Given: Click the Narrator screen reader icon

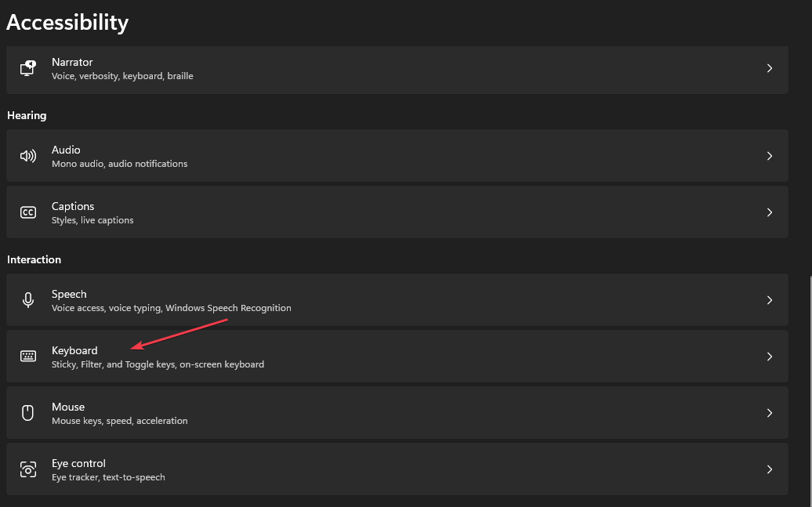Looking at the screenshot, I should click(28, 68).
